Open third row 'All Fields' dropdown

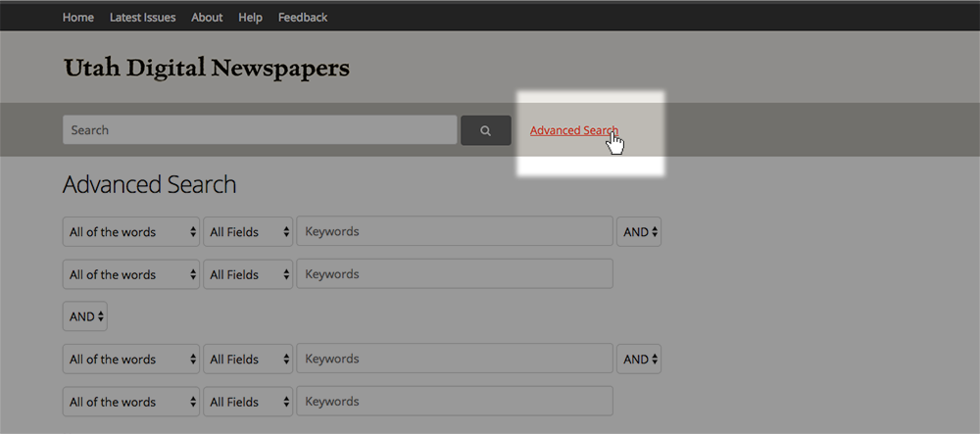[x=248, y=360]
